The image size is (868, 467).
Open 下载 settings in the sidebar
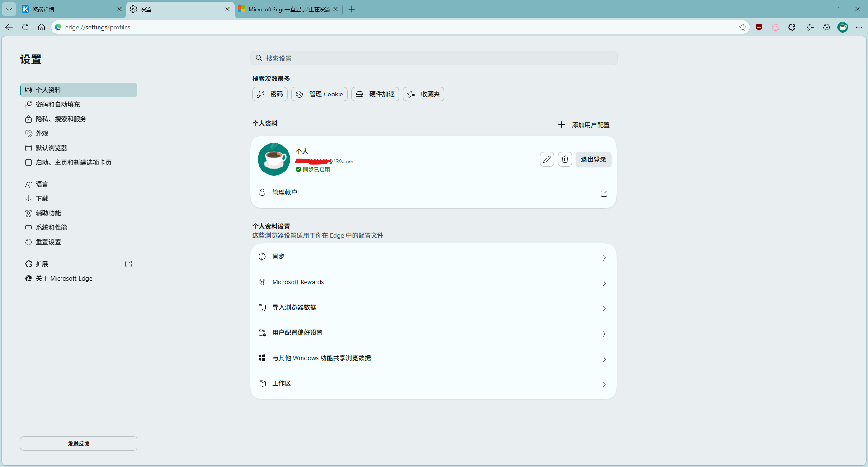(79, 199)
